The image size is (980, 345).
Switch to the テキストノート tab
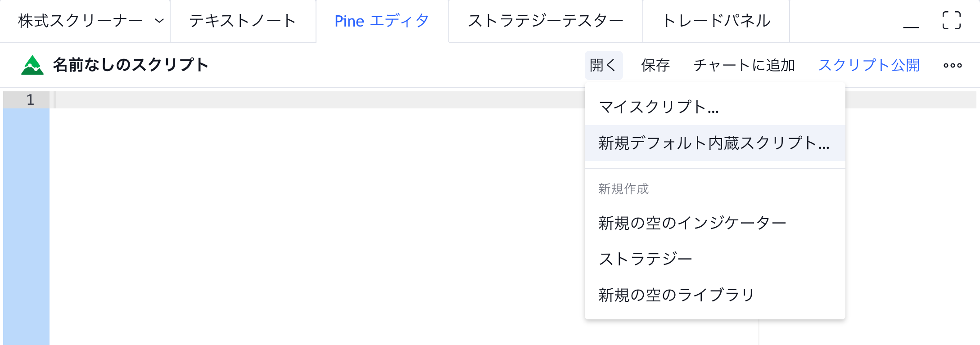(x=242, y=21)
